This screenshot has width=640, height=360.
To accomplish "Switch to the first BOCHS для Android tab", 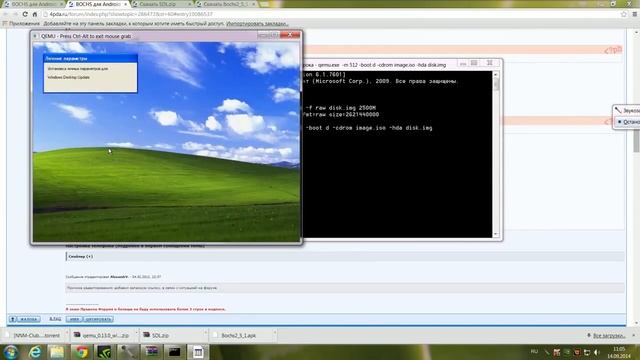I will [33, 4].
